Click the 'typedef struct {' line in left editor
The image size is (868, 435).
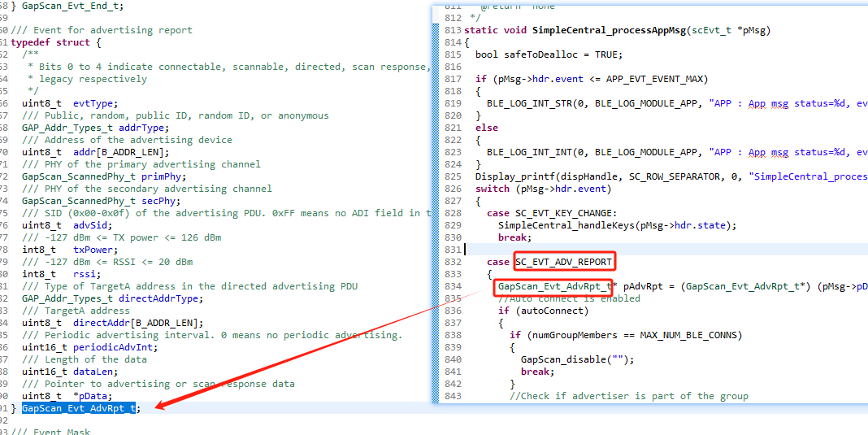(56, 42)
